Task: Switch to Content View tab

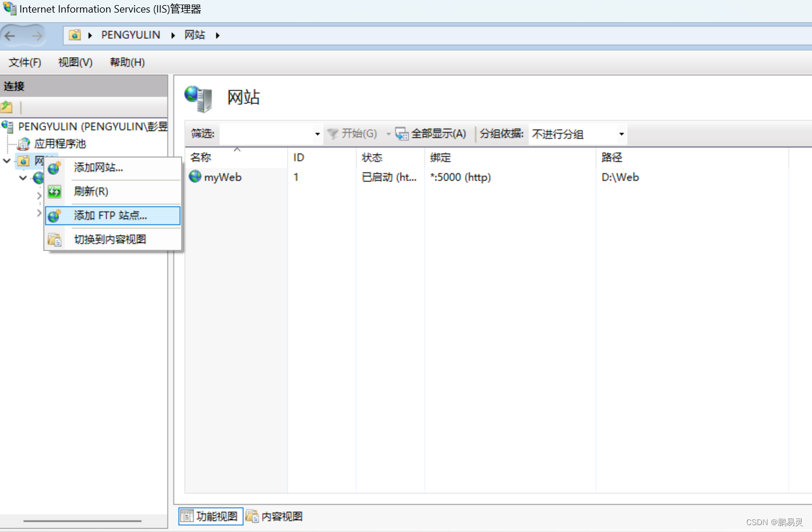Action: [275, 517]
